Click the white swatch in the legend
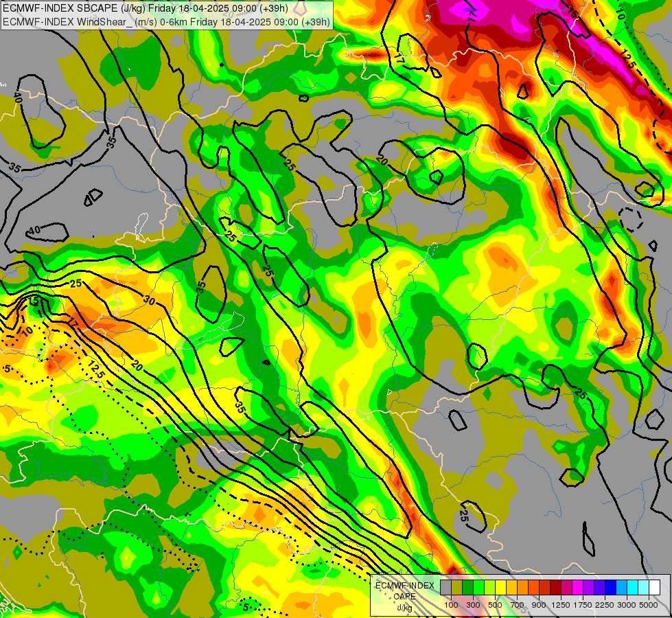672x618 pixels. coord(655,588)
